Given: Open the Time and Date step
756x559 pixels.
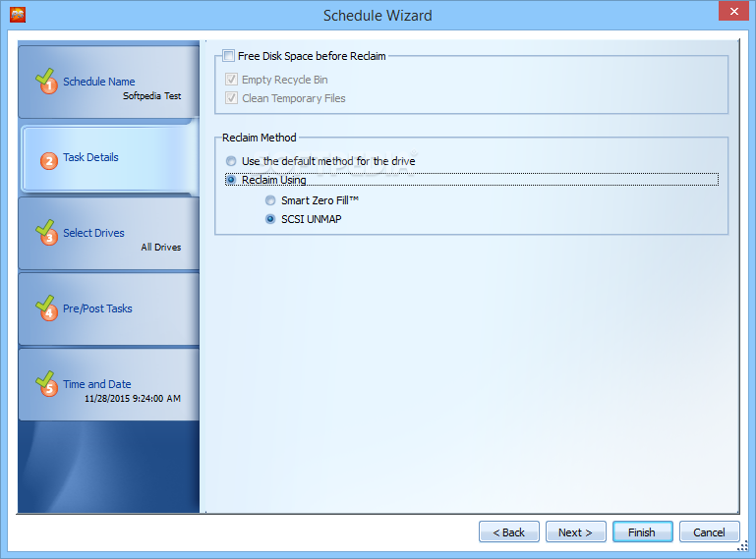Looking at the screenshot, I should 108,384.
